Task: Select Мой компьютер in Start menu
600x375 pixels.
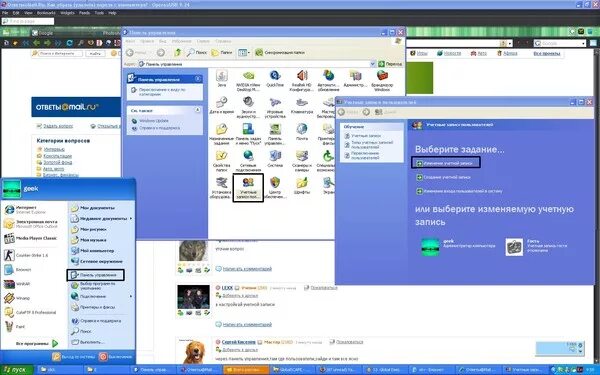Action: pos(93,251)
